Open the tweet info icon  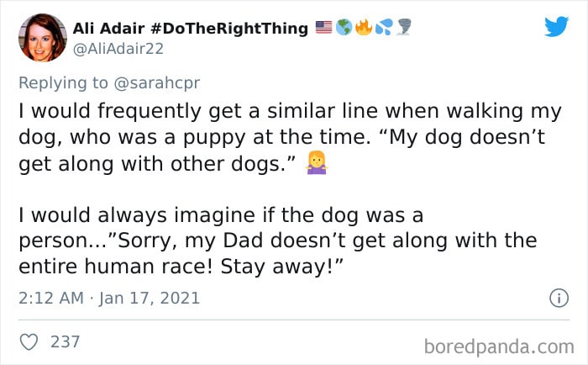pyautogui.click(x=559, y=298)
